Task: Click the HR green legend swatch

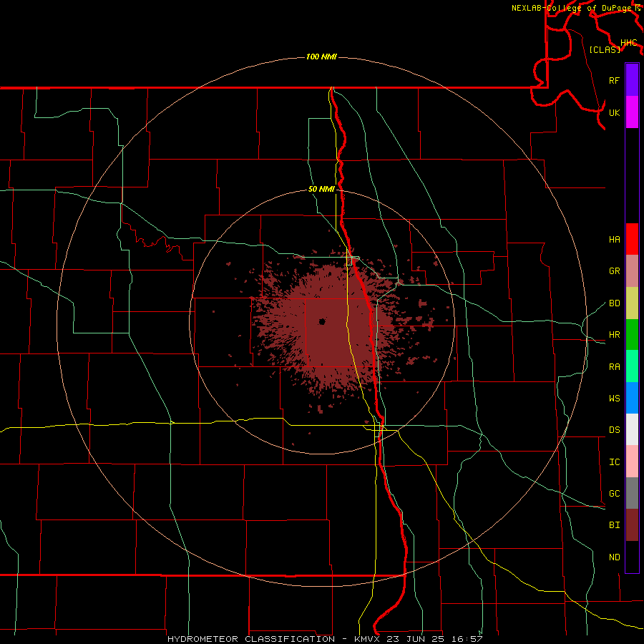Action: [632, 334]
